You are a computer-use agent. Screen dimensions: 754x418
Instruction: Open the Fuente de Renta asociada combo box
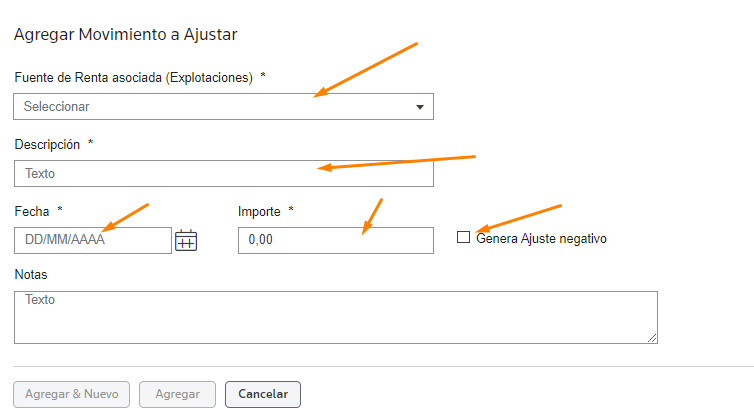click(224, 106)
